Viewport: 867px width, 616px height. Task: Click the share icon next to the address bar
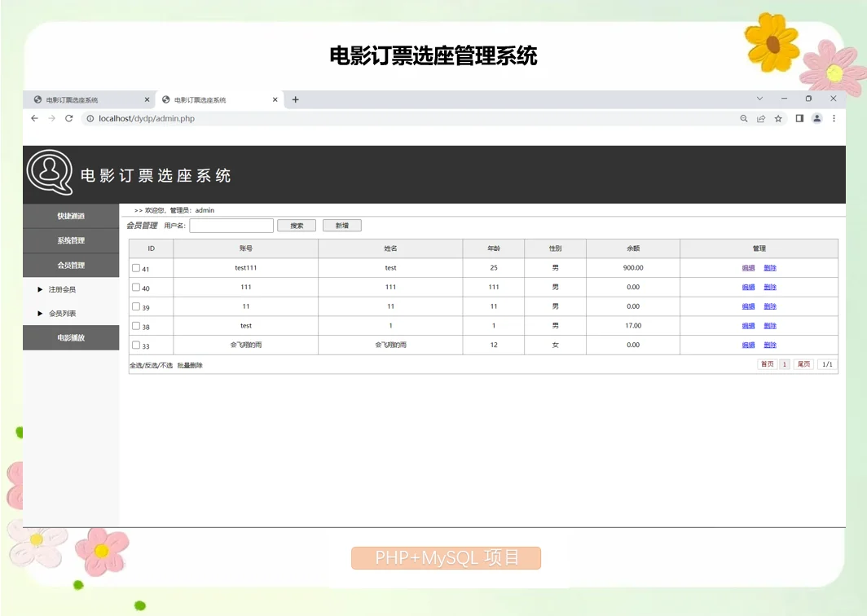[760, 118]
